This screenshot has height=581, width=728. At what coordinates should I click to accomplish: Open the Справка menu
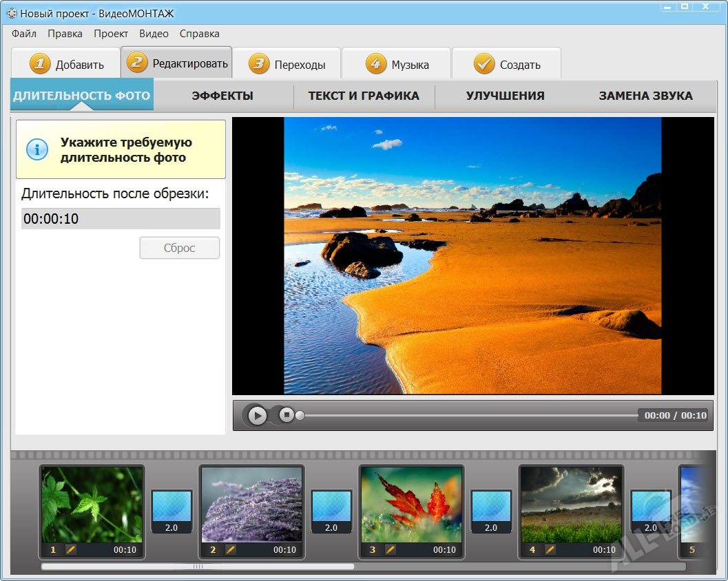coord(199,33)
